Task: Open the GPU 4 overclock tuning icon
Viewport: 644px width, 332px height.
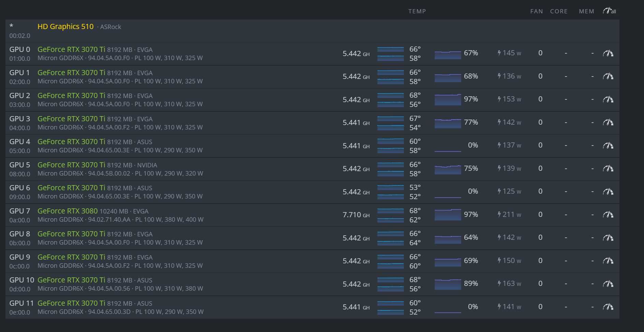Action: (x=608, y=146)
